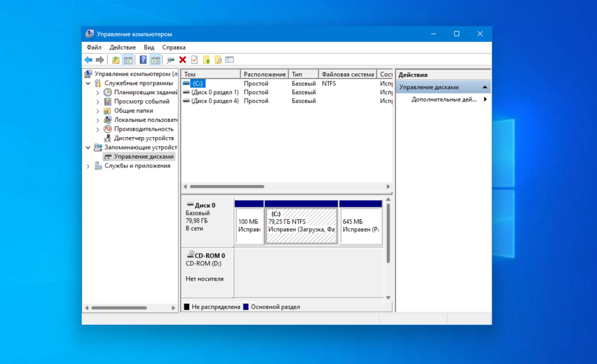Click the Device Manager icon in tree

pyautogui.click(x=108, y=138)
